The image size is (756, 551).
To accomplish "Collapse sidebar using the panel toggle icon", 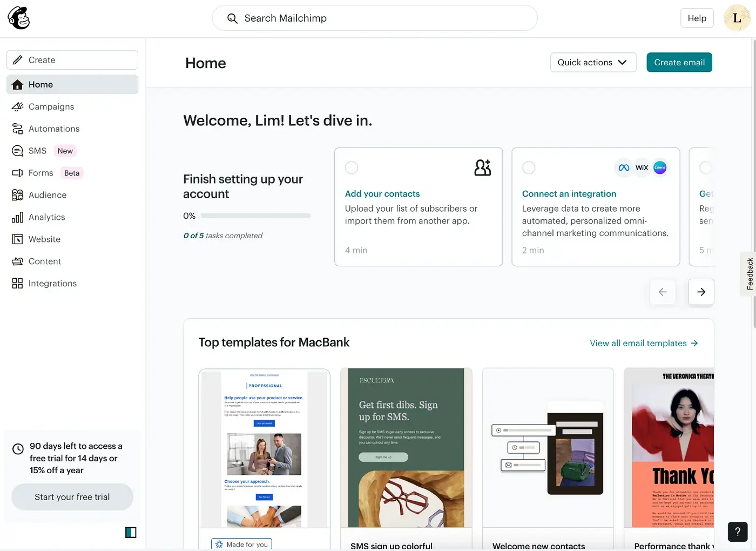I will coord(131,533).
